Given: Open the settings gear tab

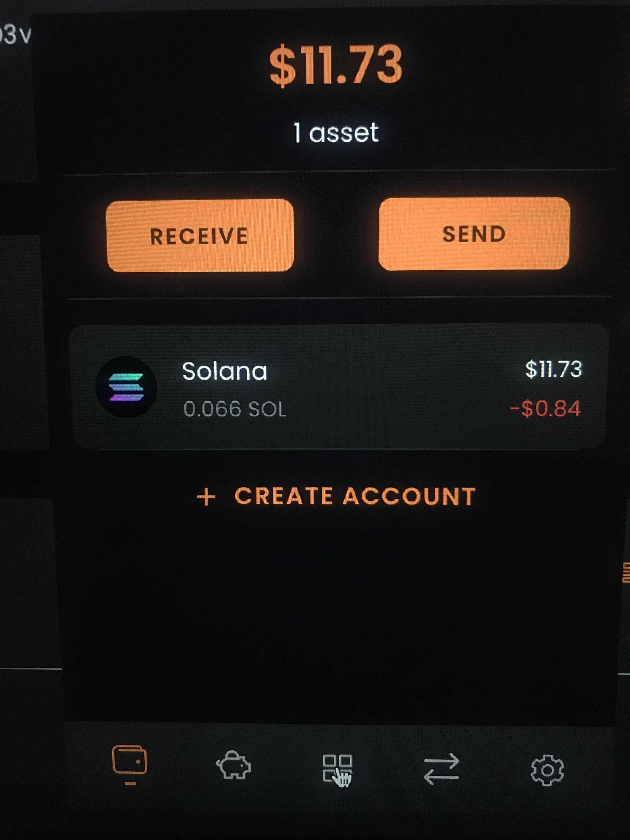Looking at the screenshot, I should [547, 770].
